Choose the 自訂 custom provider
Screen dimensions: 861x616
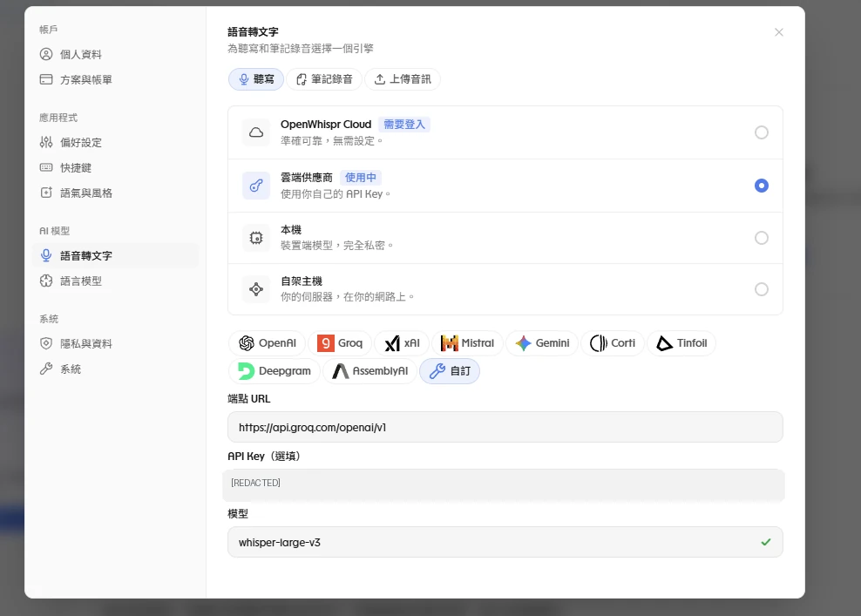[x=449, y=371]
